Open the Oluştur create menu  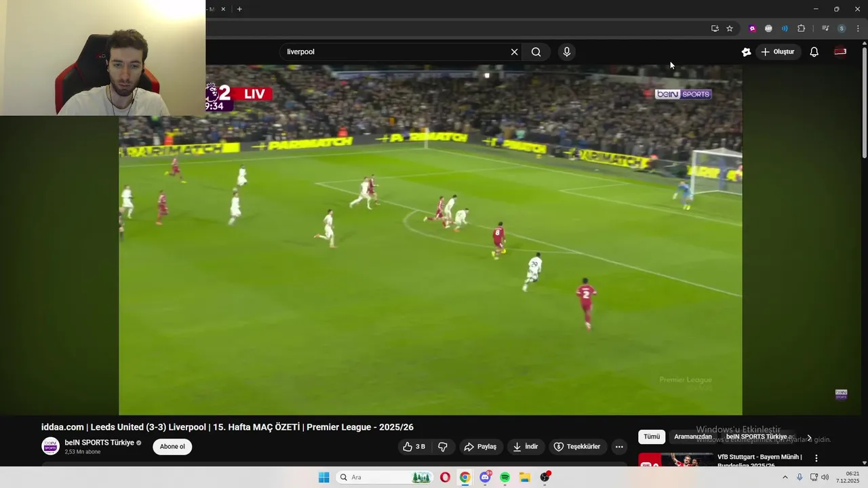(x=778, y=52)
